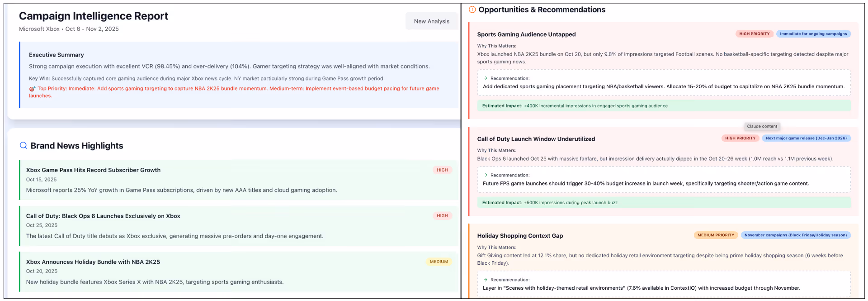The image size is (868, 301).
Task: Click the Next major game release tag
Action: click(x=806, y=139)
